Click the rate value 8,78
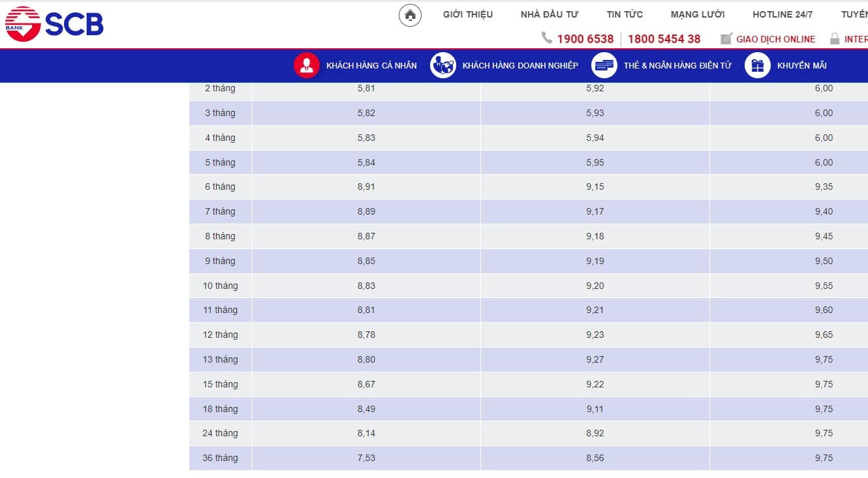This screenshot has height=478, width=868. [x=366, y=335]
